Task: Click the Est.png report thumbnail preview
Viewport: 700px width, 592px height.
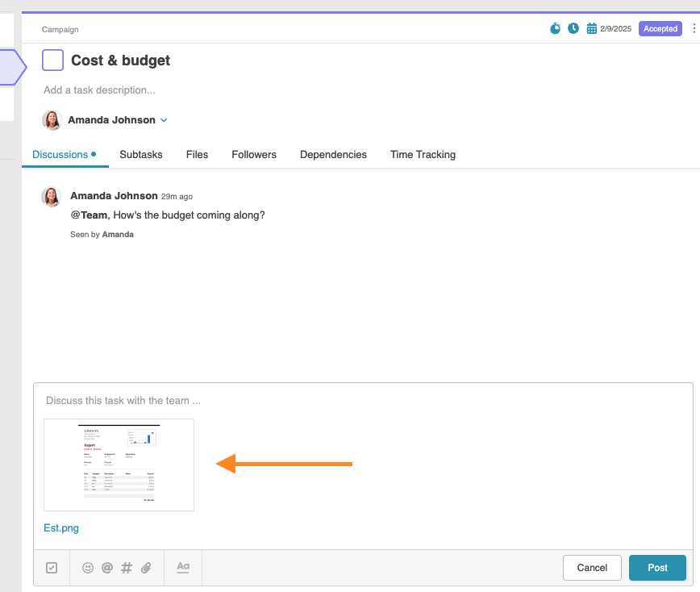Action: pos(119,465)
